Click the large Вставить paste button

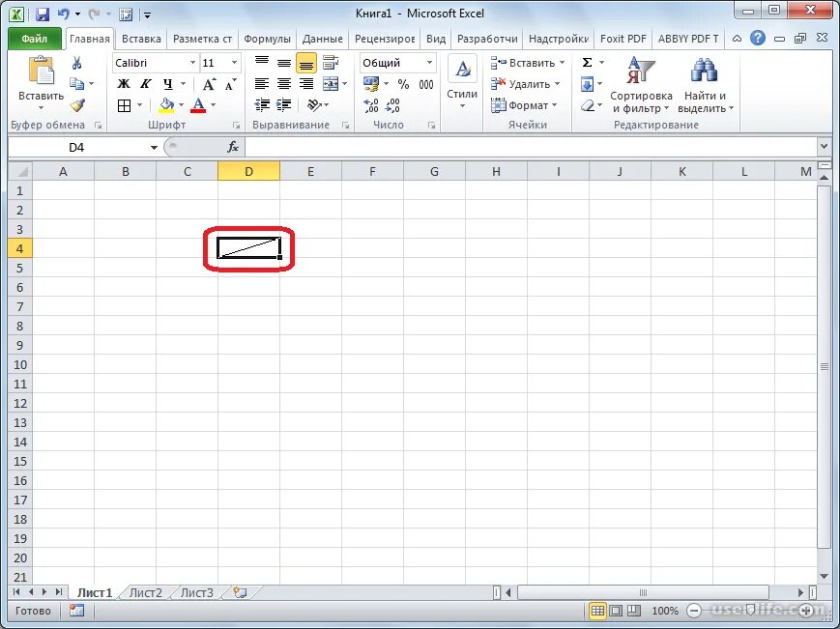coord(41,83)
